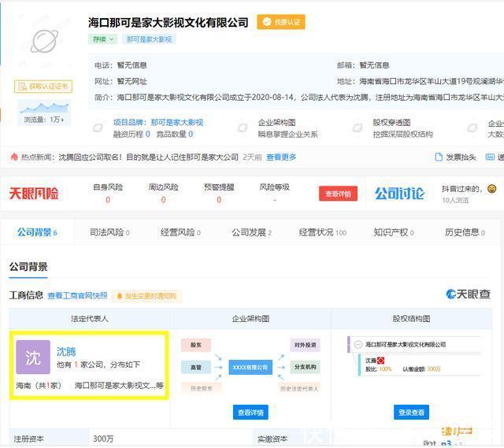The width and height of the screenshot is (504, 448).
Task: Click the 分支机构 box in diagram
Action: click(305, 367)
